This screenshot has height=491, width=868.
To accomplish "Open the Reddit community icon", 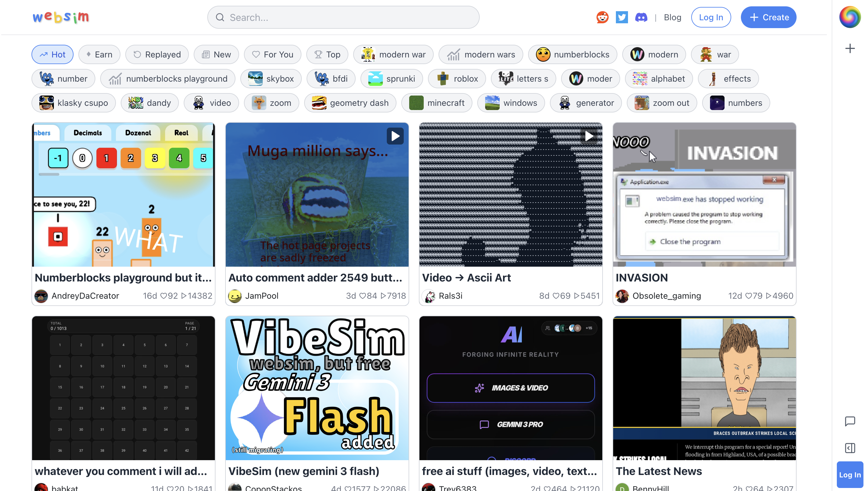I will coord(602,17).
